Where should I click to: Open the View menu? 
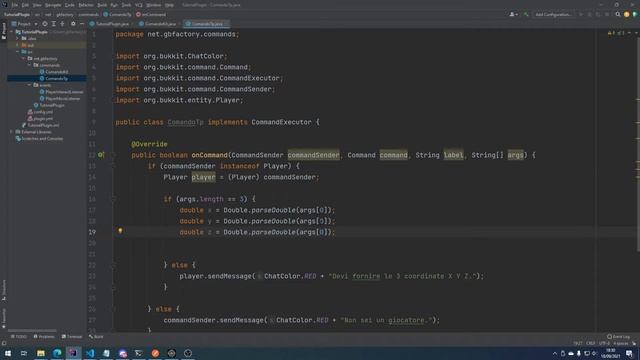tap(37, 5)
